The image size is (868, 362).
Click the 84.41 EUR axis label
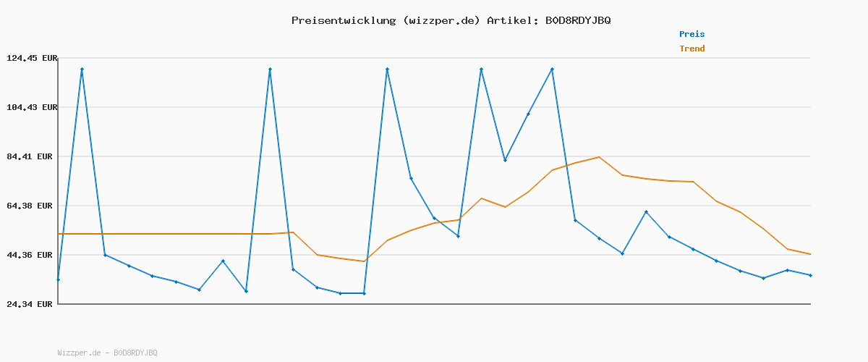(x=31, y=156)
